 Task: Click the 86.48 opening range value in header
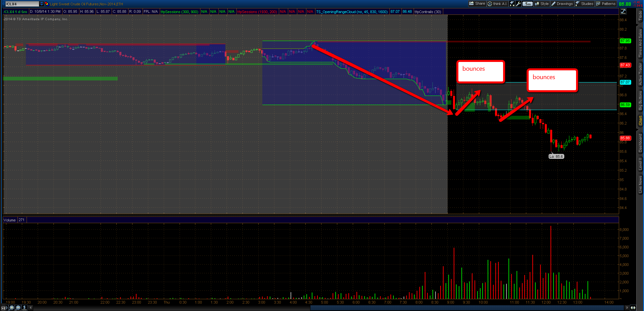(407, 12)
